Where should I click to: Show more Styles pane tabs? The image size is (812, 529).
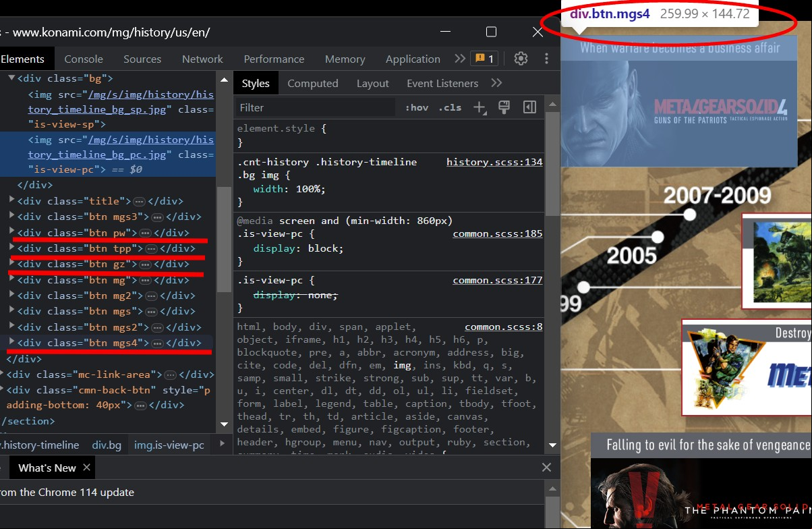496,83
